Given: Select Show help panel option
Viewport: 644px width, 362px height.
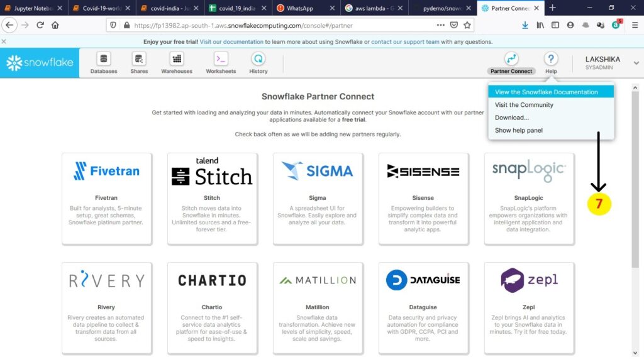Looking at the screenshot, I should point(518,131).
